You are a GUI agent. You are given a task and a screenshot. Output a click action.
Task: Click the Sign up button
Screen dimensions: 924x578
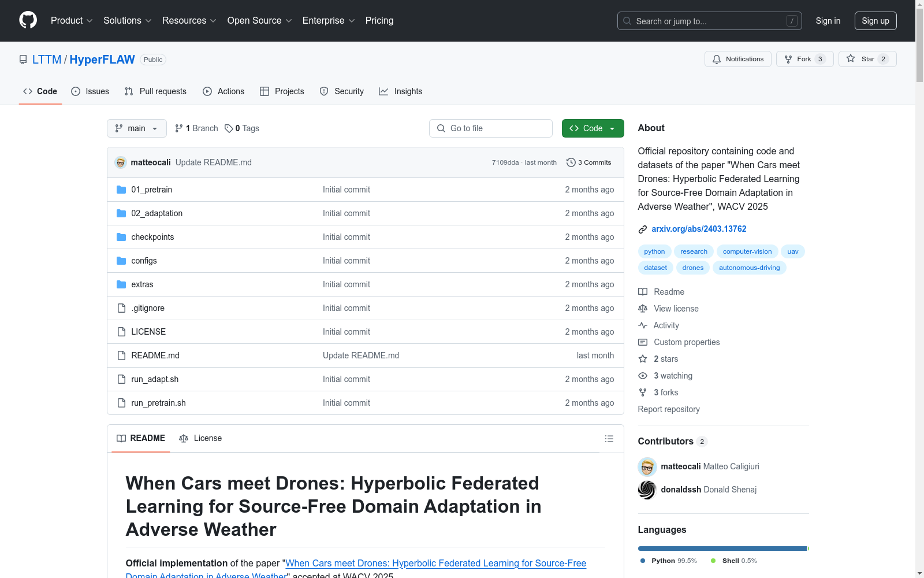[x=875, y=21]
